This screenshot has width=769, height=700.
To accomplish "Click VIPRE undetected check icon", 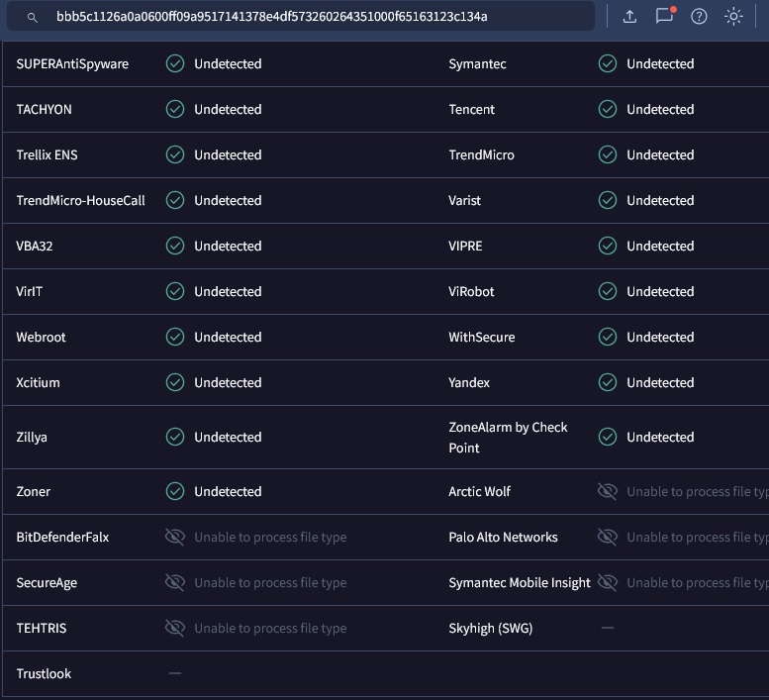I will click(607, 246).
